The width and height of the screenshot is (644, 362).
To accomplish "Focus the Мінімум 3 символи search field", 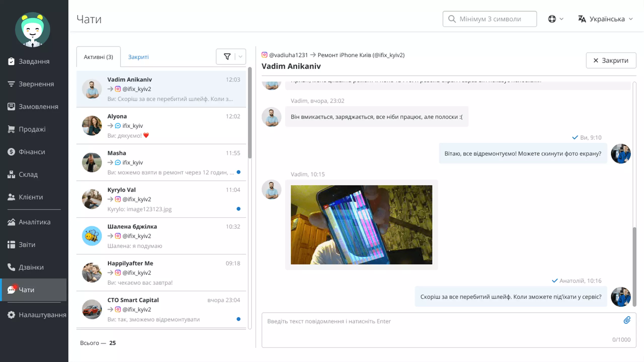I will click(490, 19).
